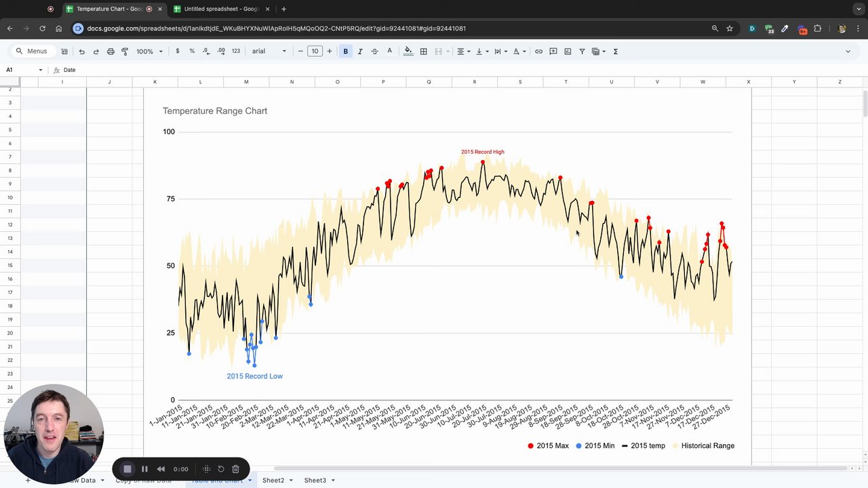
Task: Open the zoom level dropdown at 100%
Action: click(149, 52)
